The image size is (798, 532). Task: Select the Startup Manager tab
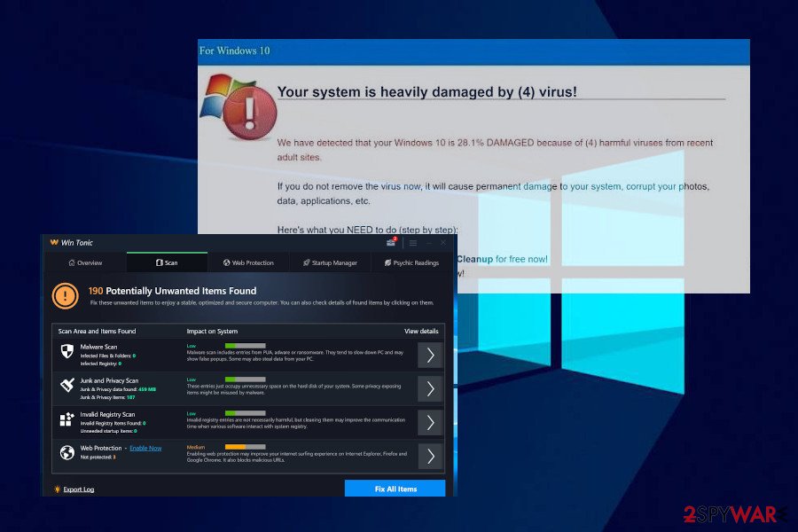point(330,262)
